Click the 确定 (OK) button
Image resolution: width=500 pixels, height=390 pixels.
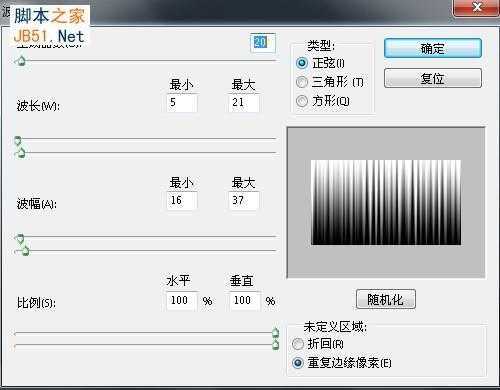pyautogui.click(x=433, y=48)
